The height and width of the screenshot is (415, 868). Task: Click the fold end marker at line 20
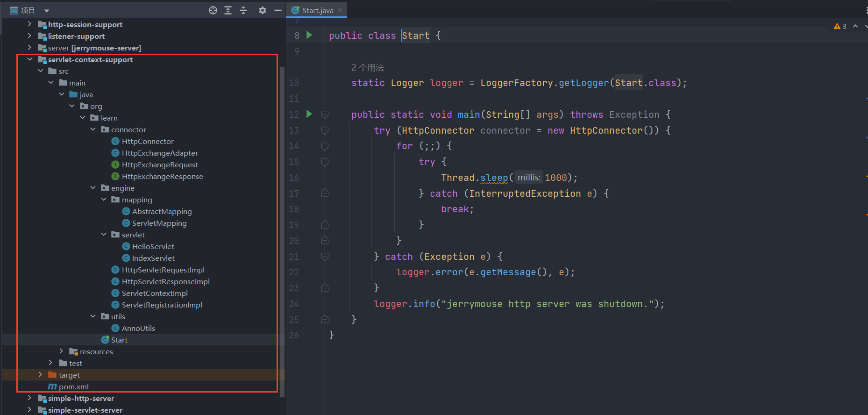325,241
